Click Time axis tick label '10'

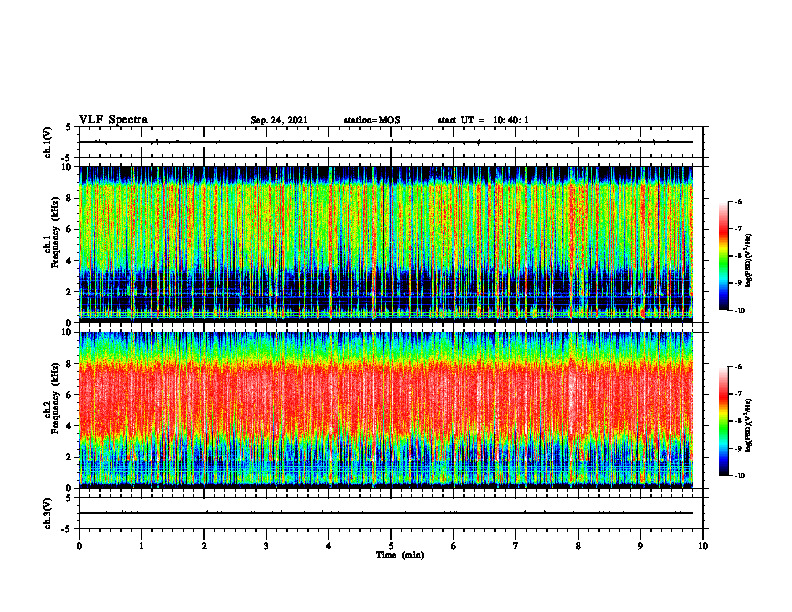703,546
